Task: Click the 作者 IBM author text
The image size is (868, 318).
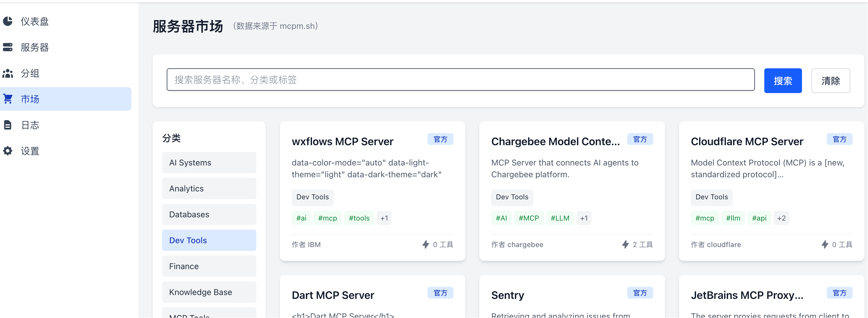Action: pyautogui.click(x=306, y=245)
